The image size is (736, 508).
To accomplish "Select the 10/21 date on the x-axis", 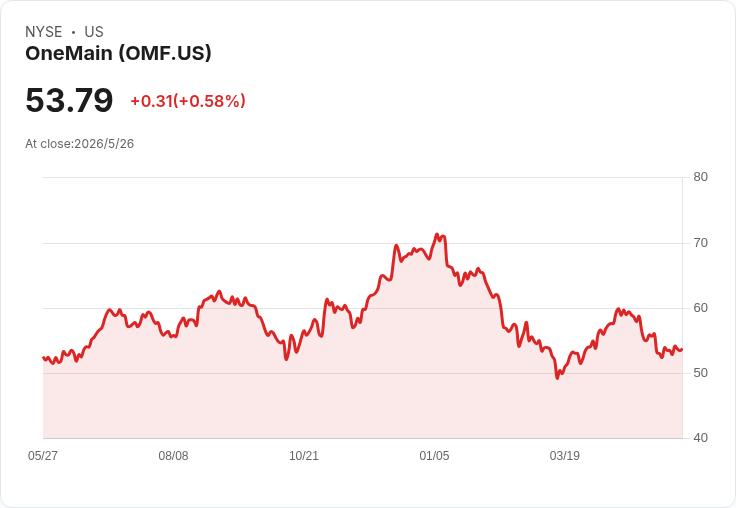I will tap(304, 455).
